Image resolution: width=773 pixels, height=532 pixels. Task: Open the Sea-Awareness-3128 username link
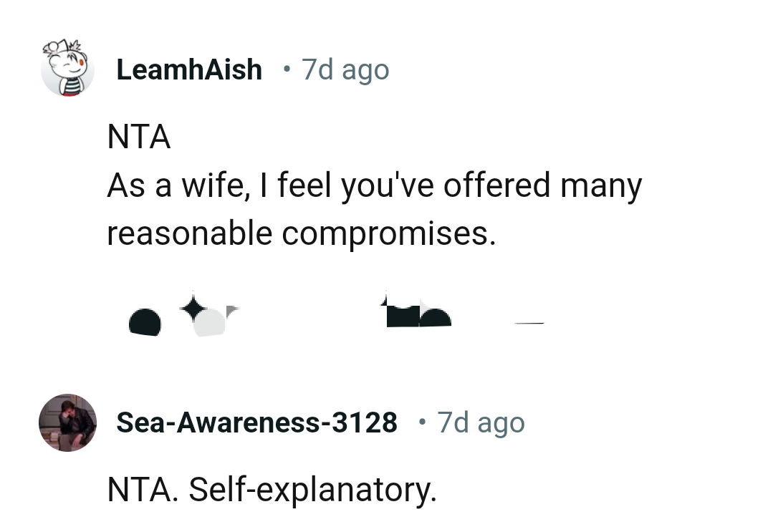tap(256, 422)
